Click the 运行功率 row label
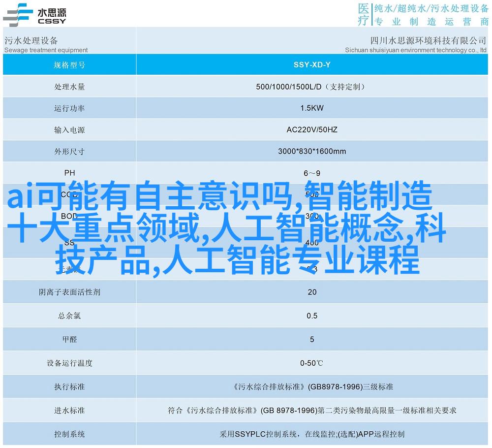This screenshot has width=492, height=448. tap(69, 108)
